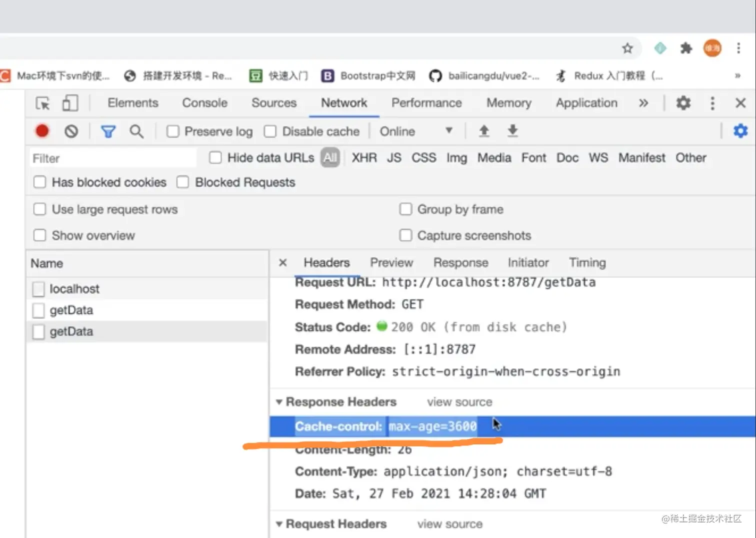Activate the inspect element picker tool
The height and width of the screenshot is (538, 756).
[43, 103]
